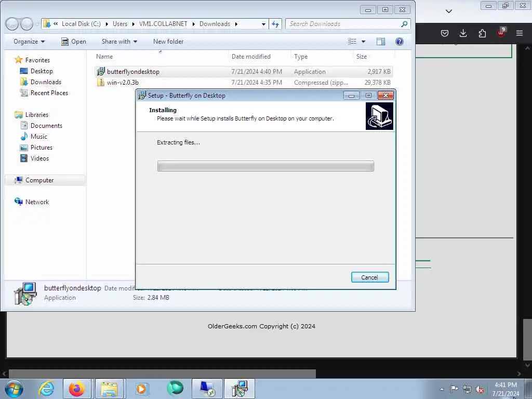Toggle the preview pane icon
The image size is (532, 399).
(381, 42)
